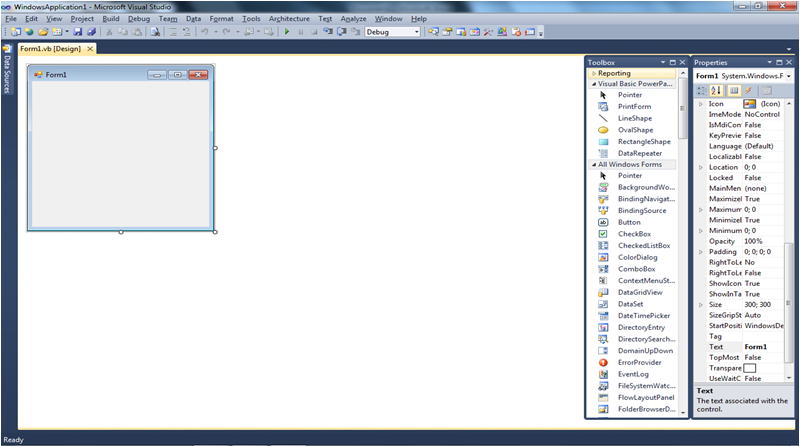Expand the Reporting toolbox section
This screenshot has height=447, width=800.
[x=594, y=73]
